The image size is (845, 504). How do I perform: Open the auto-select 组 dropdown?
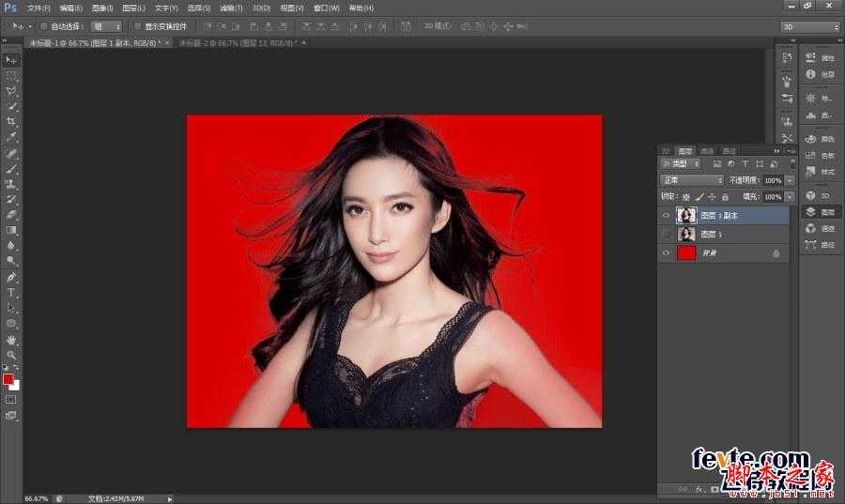(106, 26)
